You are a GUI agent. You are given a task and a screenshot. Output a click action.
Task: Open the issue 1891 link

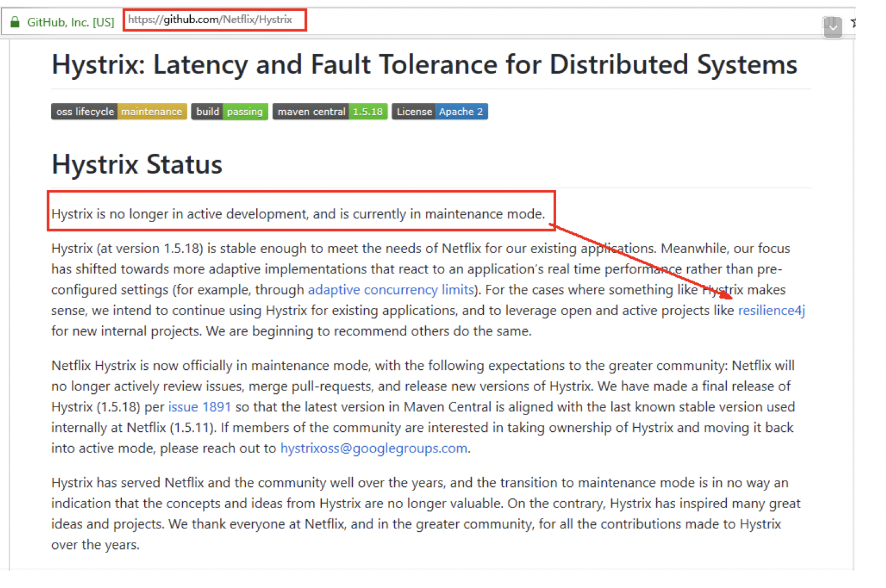pos(199,407)
